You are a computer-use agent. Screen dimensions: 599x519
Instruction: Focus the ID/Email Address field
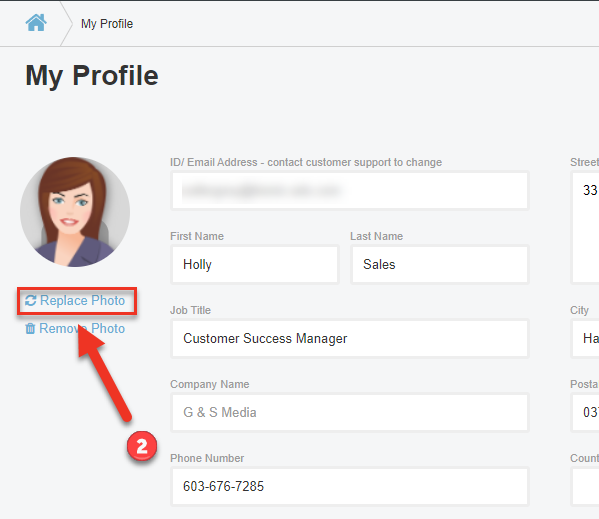350,190
